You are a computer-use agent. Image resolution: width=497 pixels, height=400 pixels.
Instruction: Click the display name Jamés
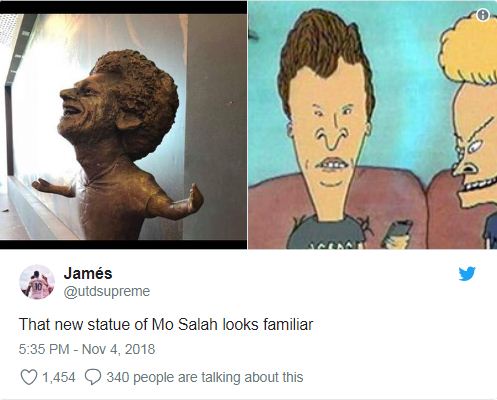coord(88,273)
